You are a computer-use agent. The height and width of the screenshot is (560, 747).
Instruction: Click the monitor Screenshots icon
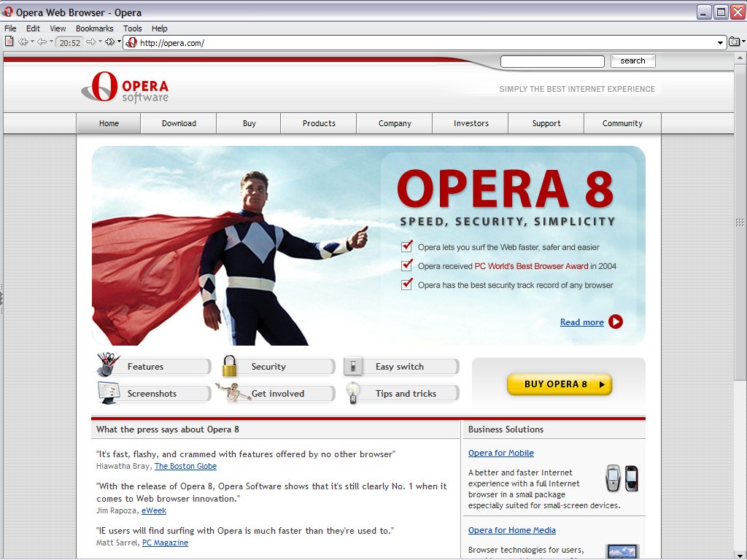[108, 393]
